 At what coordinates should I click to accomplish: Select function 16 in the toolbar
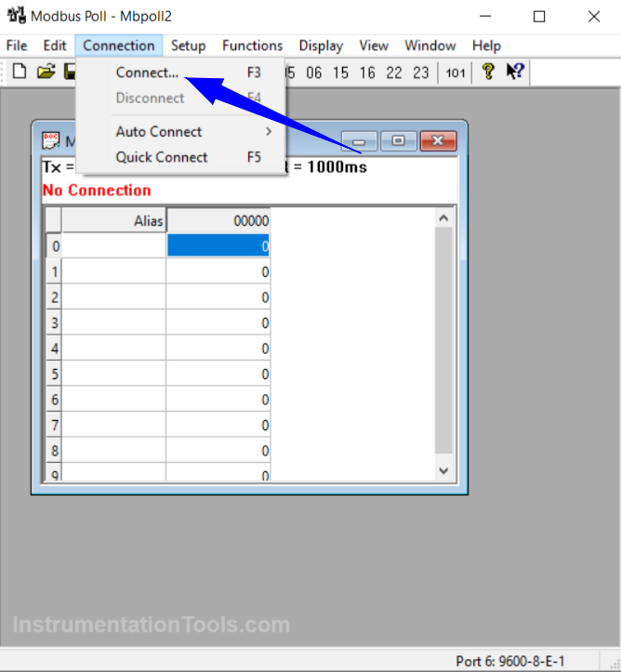368,72
